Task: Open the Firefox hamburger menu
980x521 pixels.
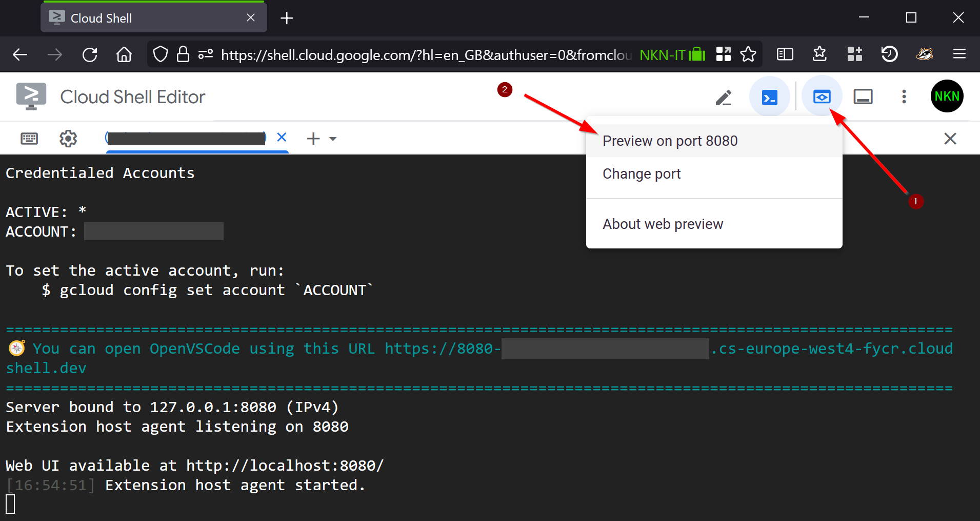Action: [959, 54]
